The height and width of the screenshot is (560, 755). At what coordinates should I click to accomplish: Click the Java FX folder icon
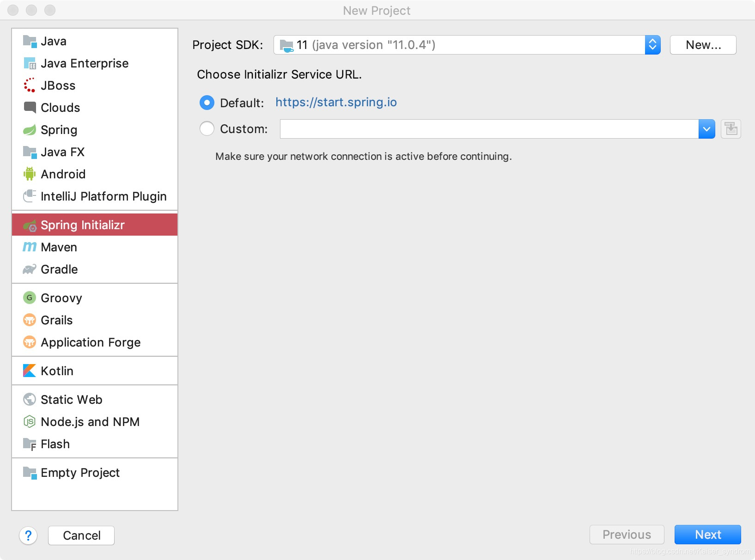[x=30, y=152]
